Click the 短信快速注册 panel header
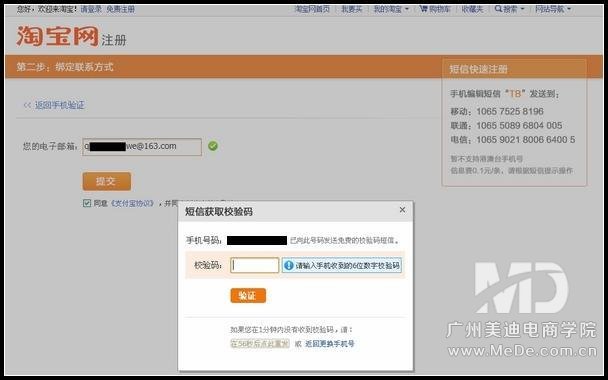 pos(478,69)
